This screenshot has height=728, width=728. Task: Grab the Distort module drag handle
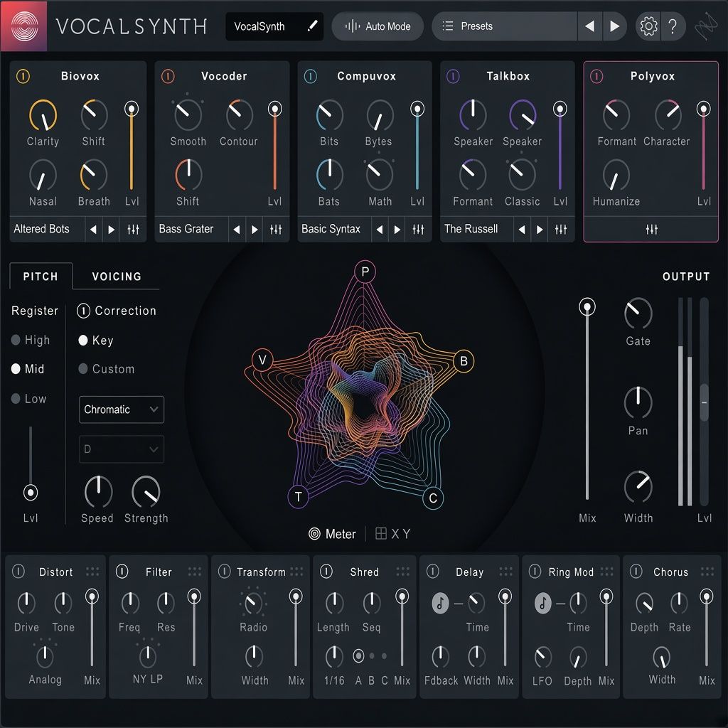tap(92, 572)
